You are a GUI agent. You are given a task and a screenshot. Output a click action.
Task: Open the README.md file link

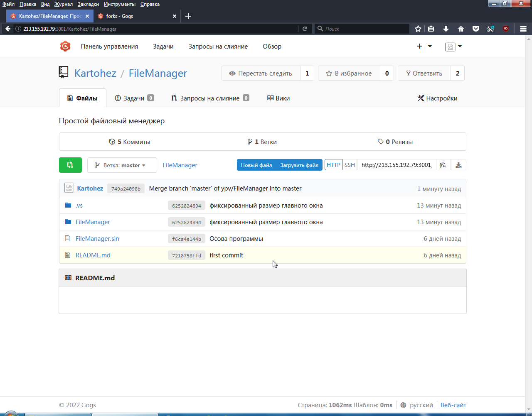pos(93,255)
